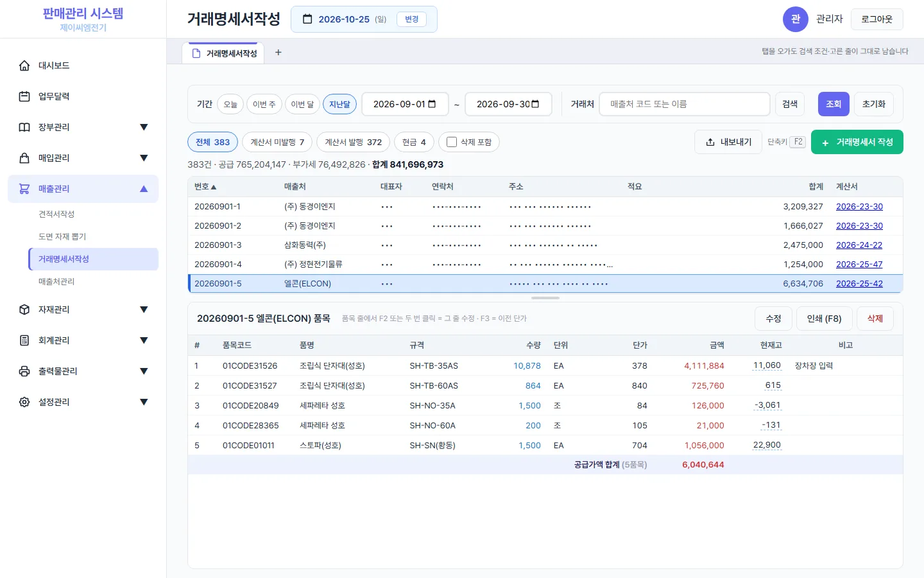Collapse the 매출관리 menu arrow

(144, 189)
